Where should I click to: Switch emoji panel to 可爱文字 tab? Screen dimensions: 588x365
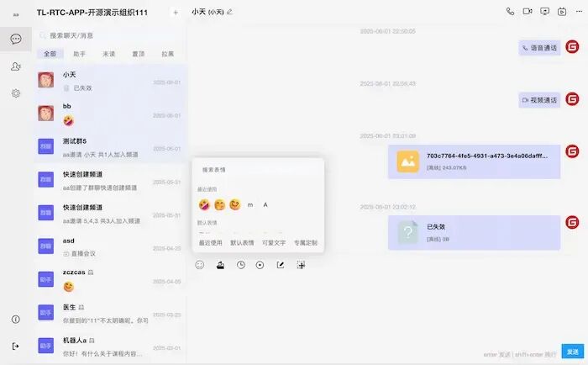274,243
